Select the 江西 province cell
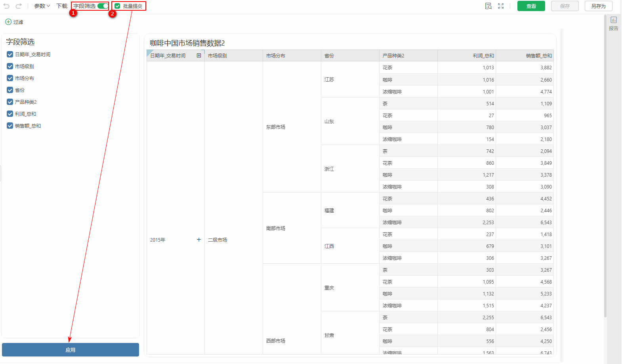Viewport: 622px width, 364px height. tap(350, 246)
